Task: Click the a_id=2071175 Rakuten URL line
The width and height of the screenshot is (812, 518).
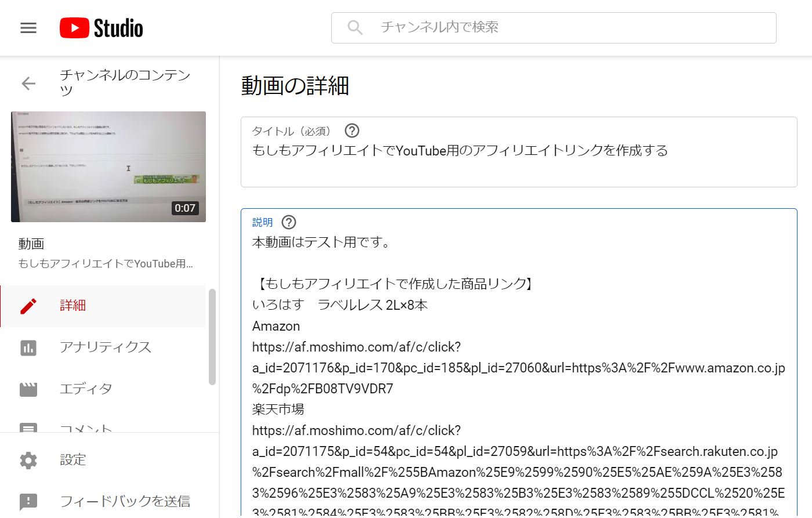Action: coord(515,451)
